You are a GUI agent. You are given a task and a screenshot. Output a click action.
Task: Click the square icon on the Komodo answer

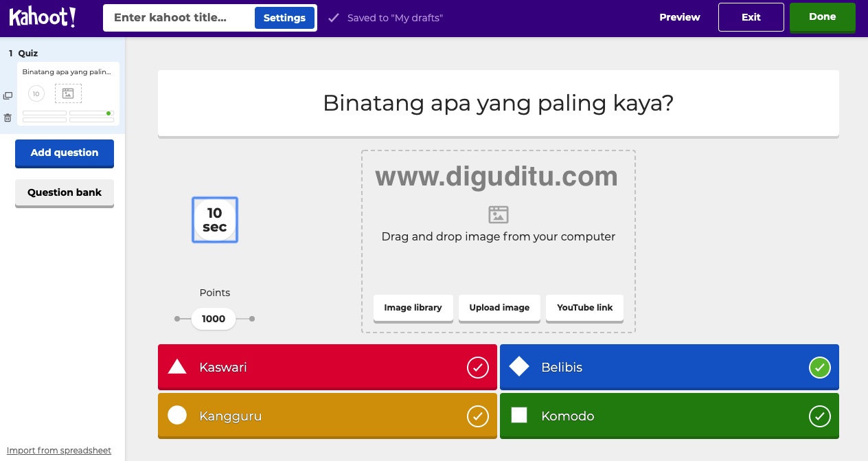[x=519, y=416]
